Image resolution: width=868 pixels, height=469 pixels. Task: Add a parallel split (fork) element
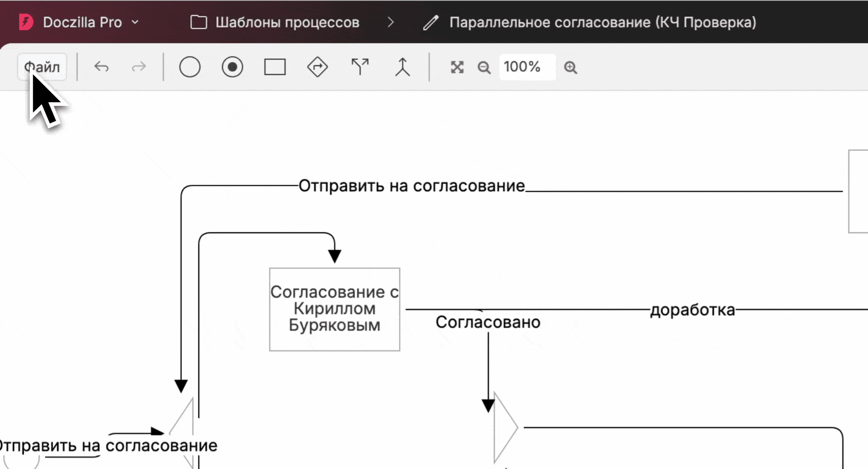click(360, 67)
